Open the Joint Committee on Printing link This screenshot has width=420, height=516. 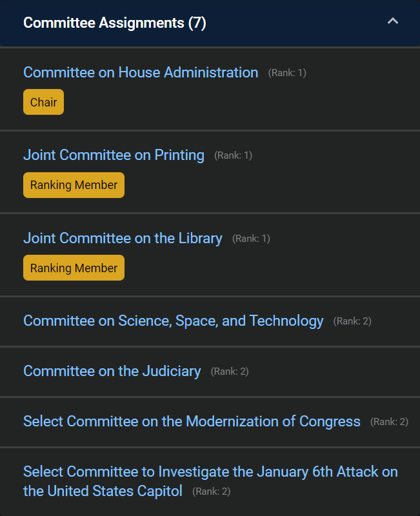(x=114, y=155)
